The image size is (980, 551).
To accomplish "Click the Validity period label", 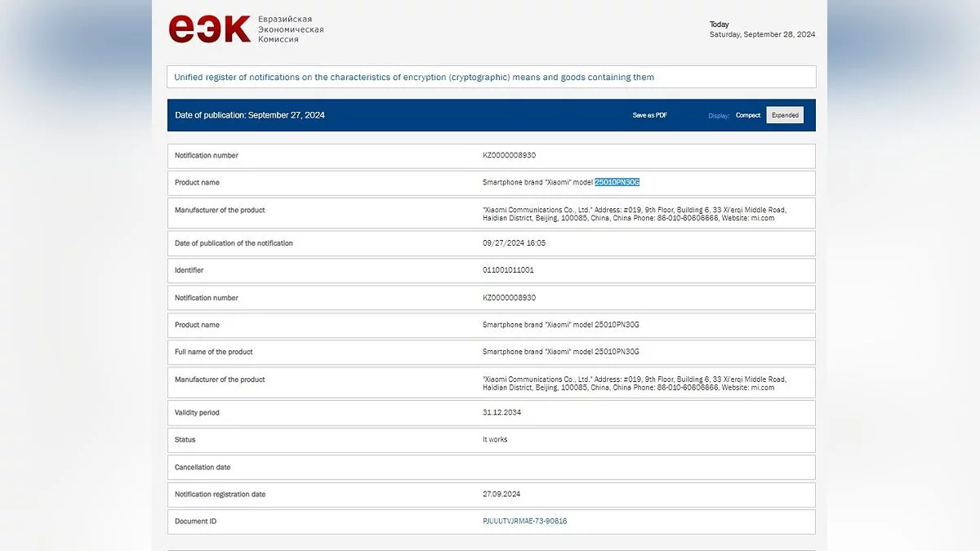I will 197,412.
